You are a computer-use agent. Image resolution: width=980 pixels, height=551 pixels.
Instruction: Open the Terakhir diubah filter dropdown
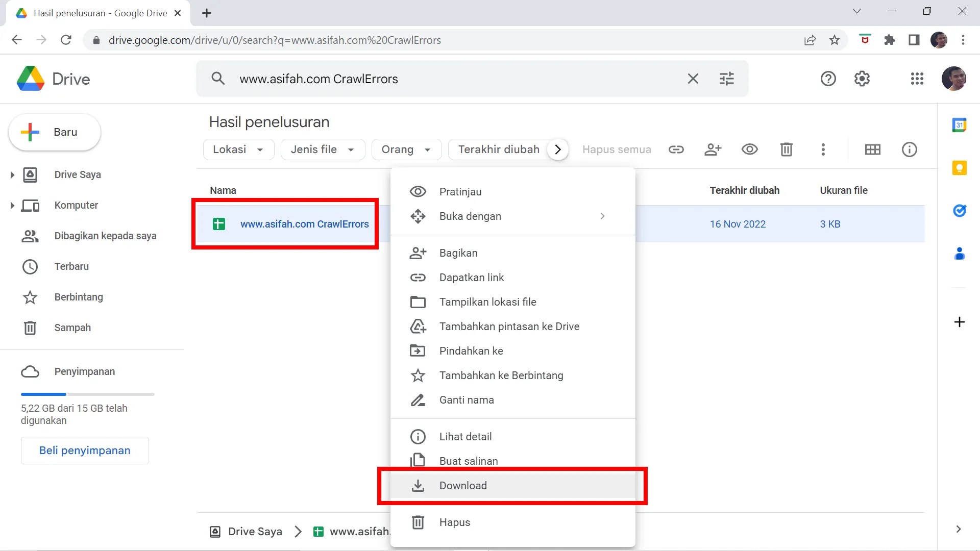tap(499, 149)
